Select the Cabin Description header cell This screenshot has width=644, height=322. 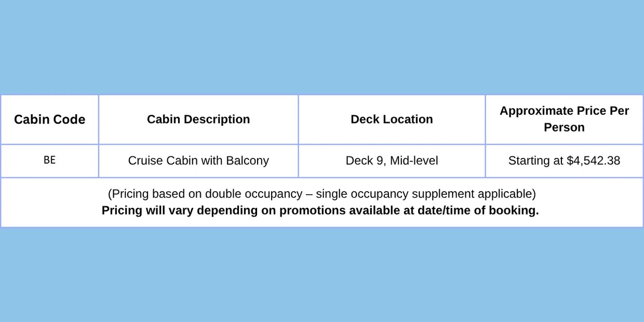pyautogui.click(x=198, y=119)
